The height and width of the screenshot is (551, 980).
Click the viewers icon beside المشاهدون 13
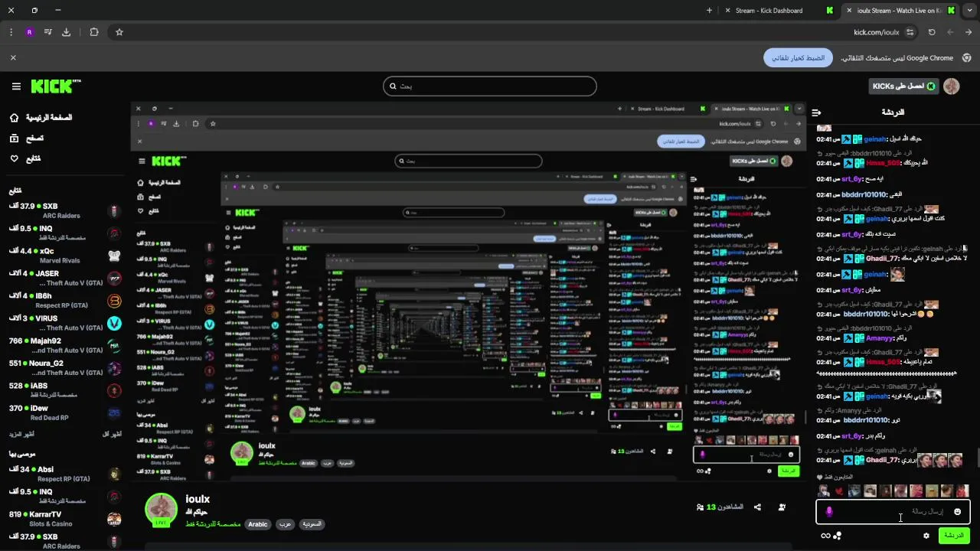(x=701, y=507)
